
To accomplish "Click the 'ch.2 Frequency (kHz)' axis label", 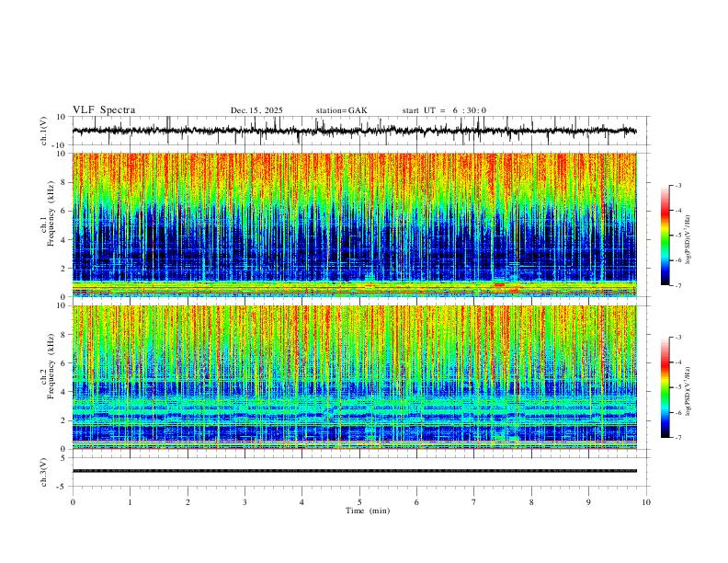I will coord(47,366).
